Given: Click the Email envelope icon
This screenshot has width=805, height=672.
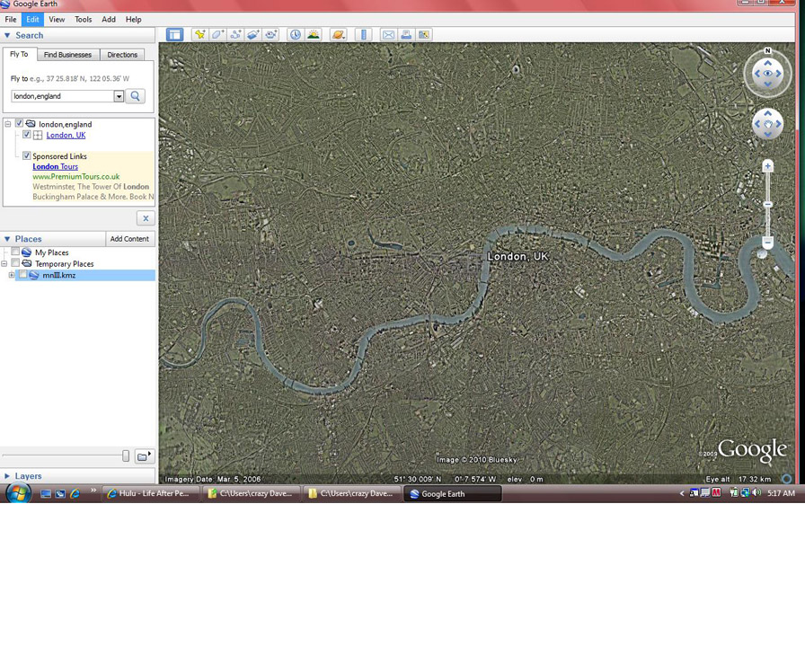Looking at the screenshot, I should pos(388,35).
